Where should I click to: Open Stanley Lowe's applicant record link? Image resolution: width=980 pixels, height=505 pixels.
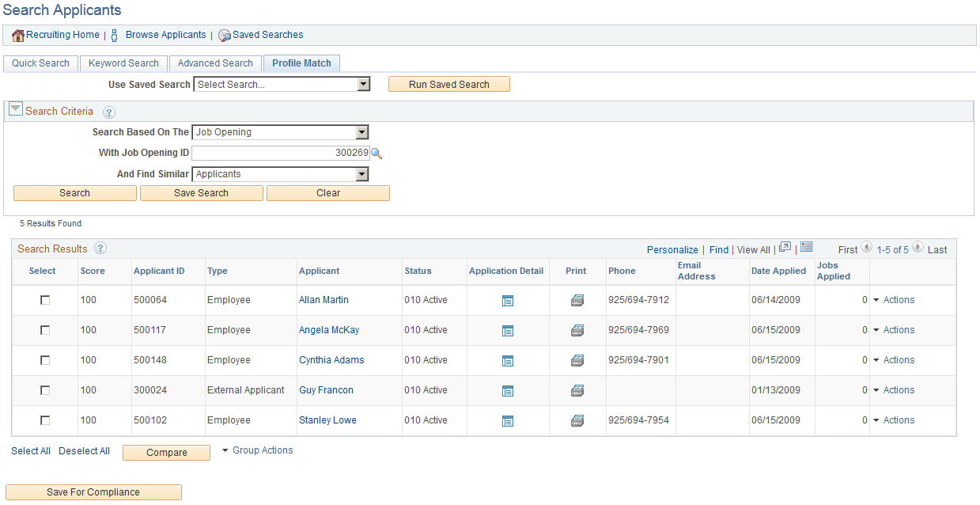327,420
